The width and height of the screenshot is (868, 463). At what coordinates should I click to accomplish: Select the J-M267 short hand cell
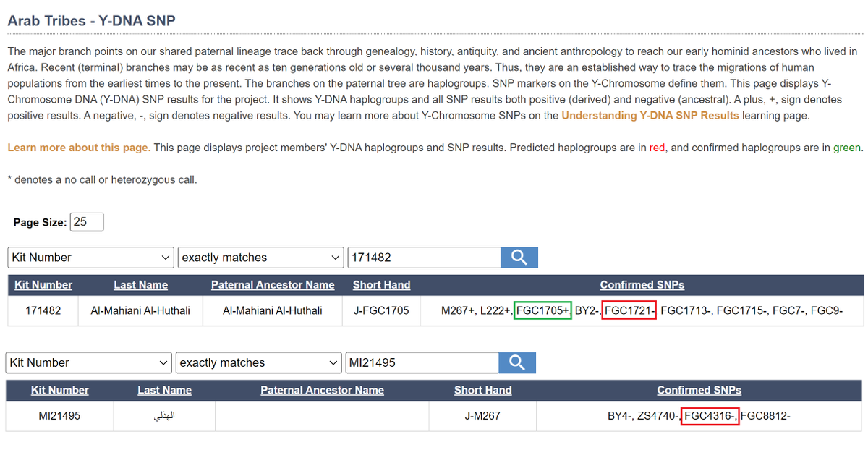tap(482, 416)
